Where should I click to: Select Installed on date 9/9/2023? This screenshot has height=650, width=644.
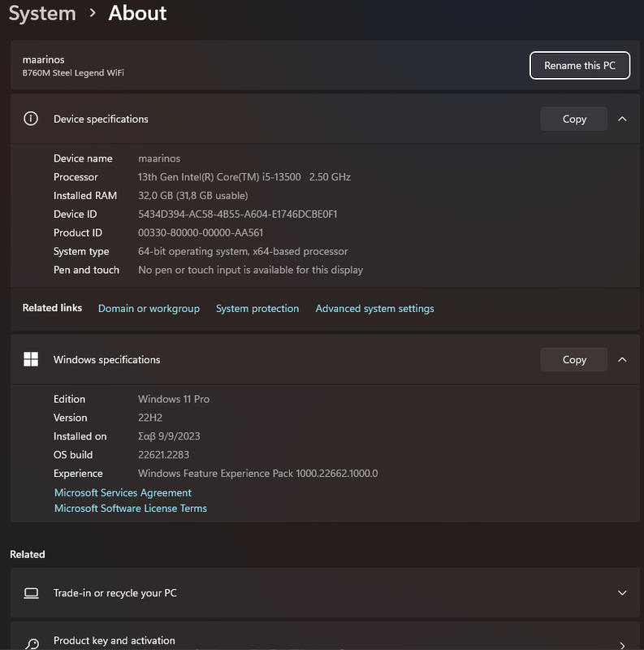click(x=169, y=436)
